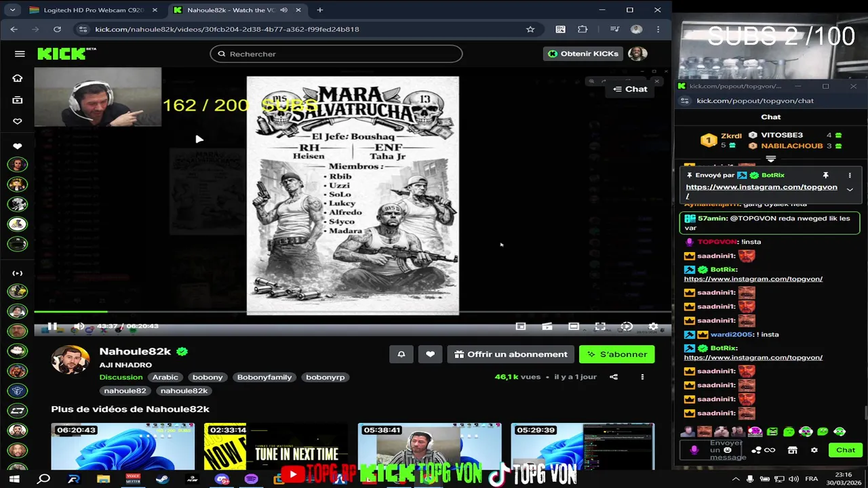Expand the Chat panel in the video page
The image size is (868, 488).
630,89
